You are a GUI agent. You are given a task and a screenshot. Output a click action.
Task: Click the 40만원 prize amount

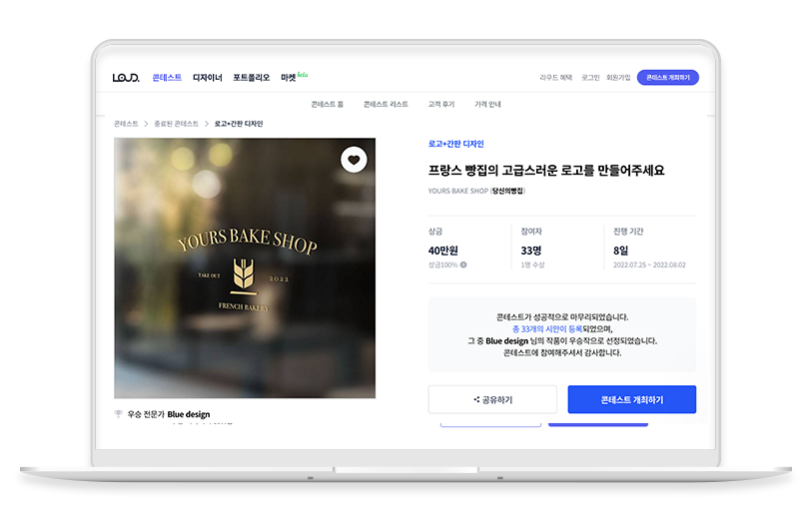coord(442,251)
